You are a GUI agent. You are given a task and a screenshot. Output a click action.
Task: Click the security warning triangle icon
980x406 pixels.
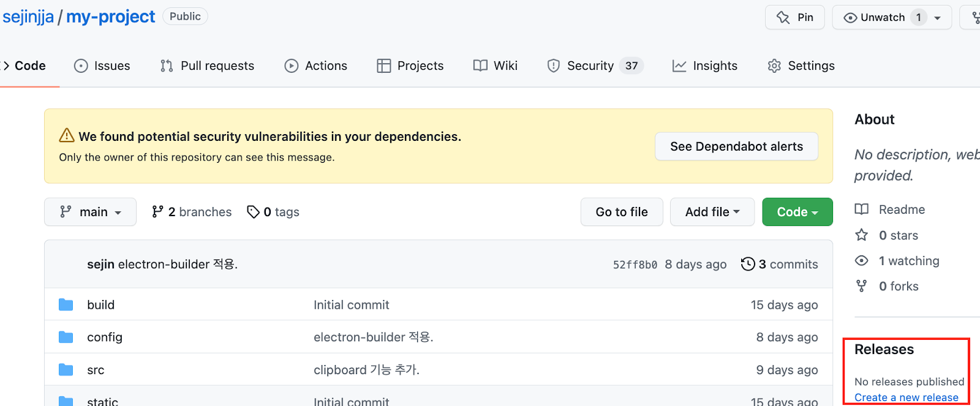(x=67, y=135)
